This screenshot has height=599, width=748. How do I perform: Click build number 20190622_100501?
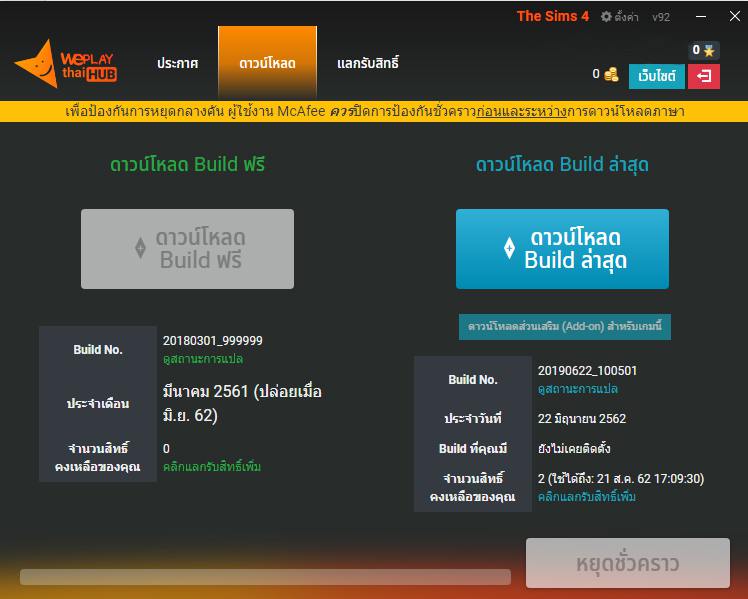click(587, 371)
